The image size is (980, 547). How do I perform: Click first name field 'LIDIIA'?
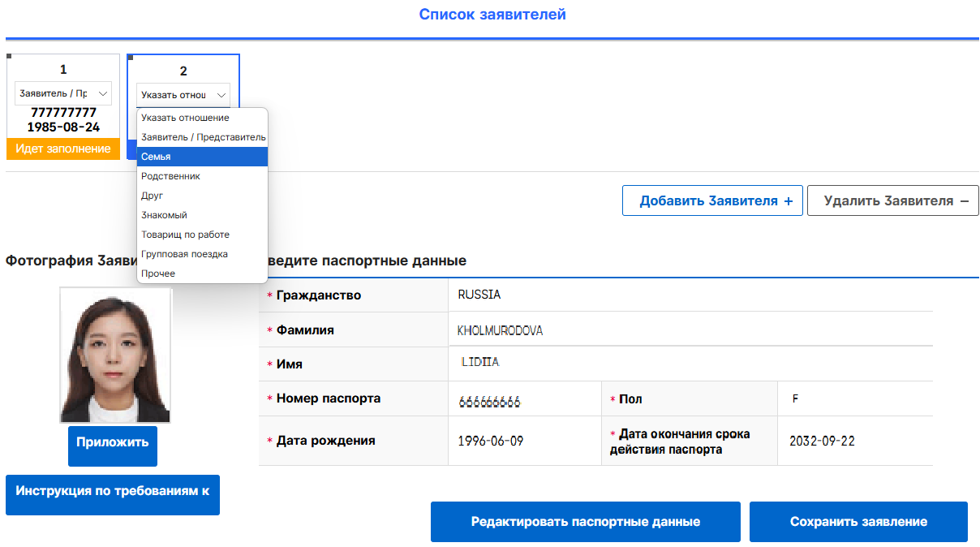click(x=480, y=362)
